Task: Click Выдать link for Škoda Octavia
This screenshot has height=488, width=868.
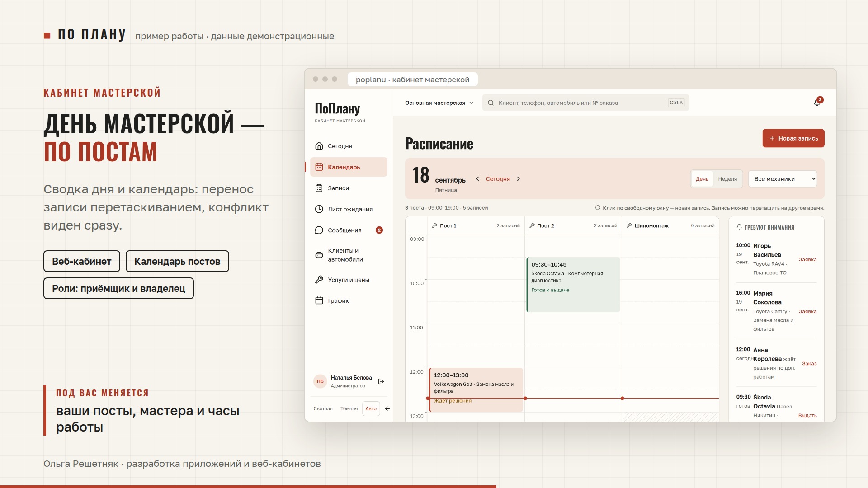Action: point(807,415)
